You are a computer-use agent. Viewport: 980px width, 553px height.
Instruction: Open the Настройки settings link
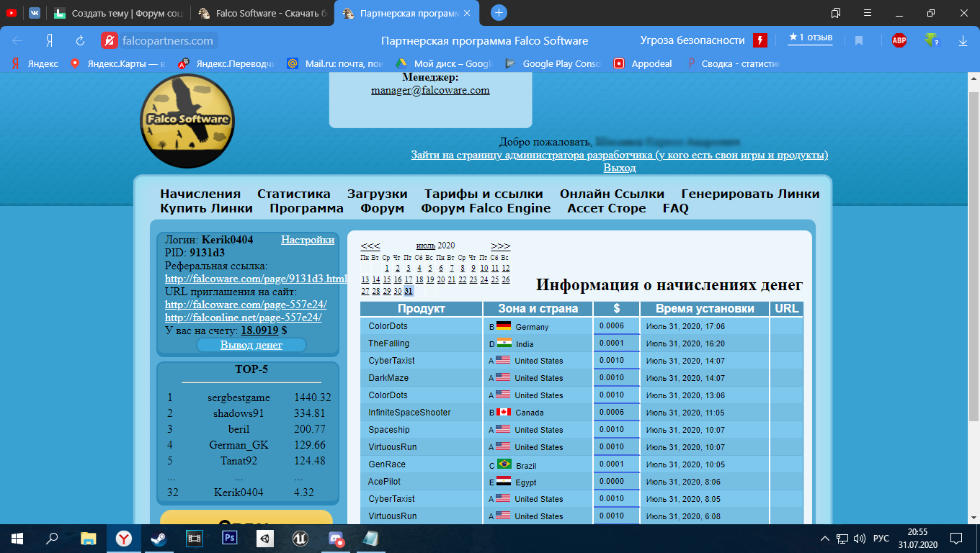pos(308,240)
